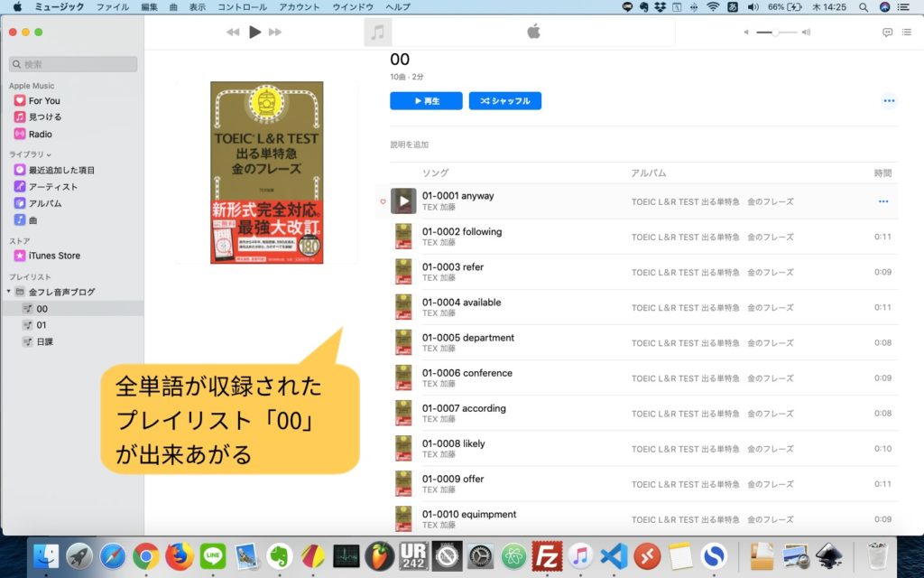Mute audio with the small speaker icon
Image resolution: width=924 pixels, height=578 pixels.
[746, 32]
